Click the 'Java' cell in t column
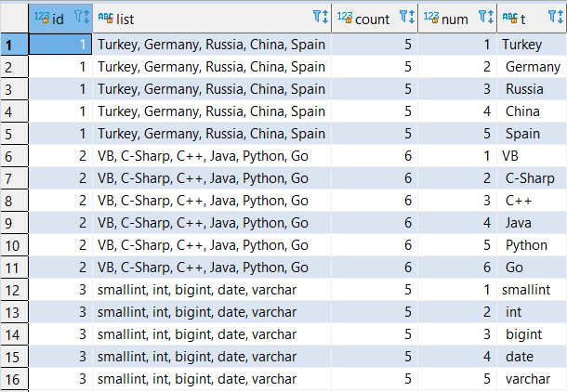This screenshot has height=392, width=567. pyautogui.click(x=532, y=223)
